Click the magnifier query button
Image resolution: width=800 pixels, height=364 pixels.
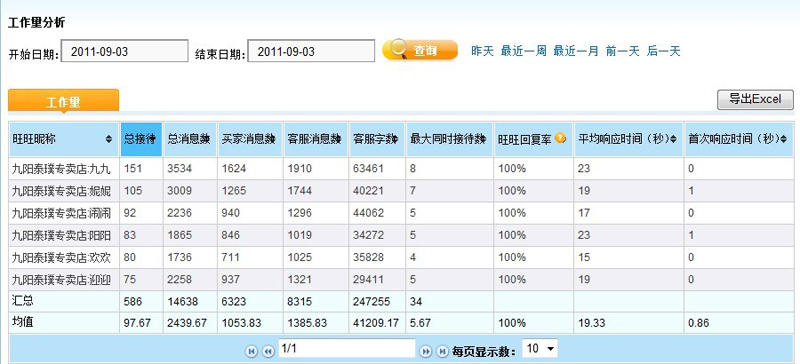(420, 50)
